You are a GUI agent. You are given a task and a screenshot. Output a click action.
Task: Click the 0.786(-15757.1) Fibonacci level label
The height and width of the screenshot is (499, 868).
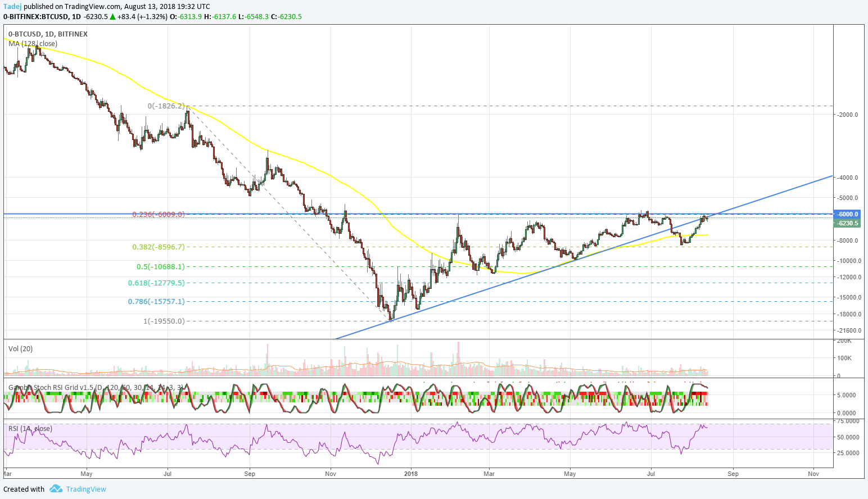pyautogui.click(x=156, y=301)
